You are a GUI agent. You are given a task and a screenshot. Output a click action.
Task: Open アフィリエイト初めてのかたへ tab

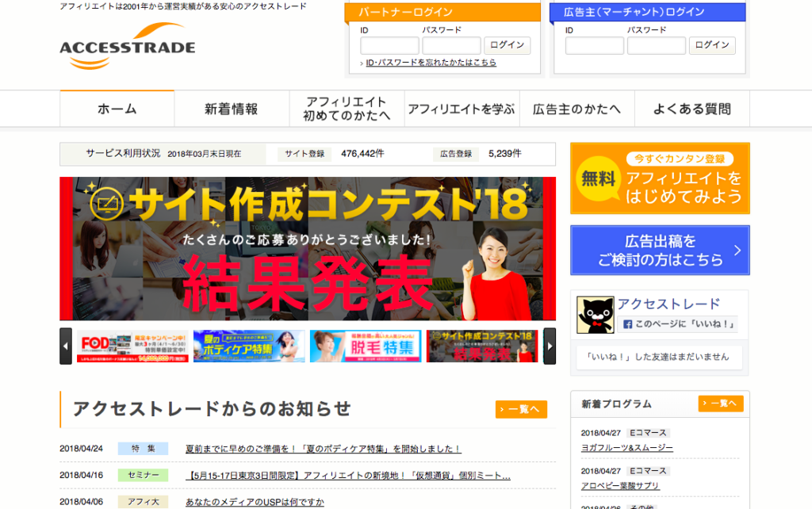347,109
